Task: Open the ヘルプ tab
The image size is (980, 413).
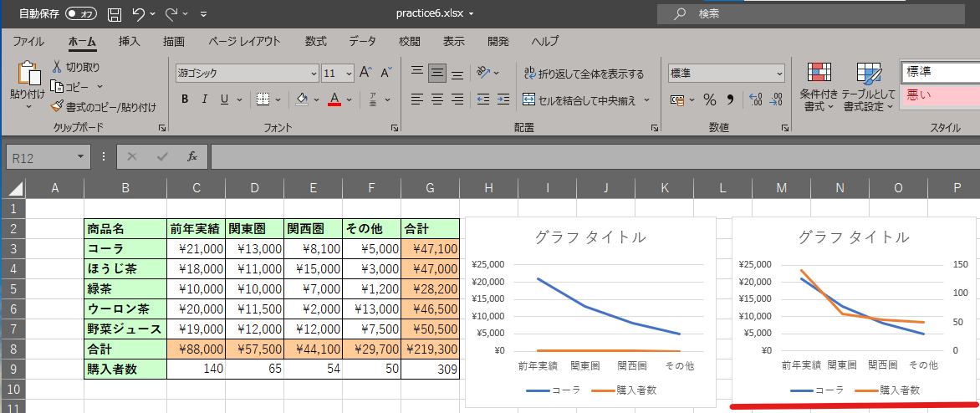Action: coord(544,42)
